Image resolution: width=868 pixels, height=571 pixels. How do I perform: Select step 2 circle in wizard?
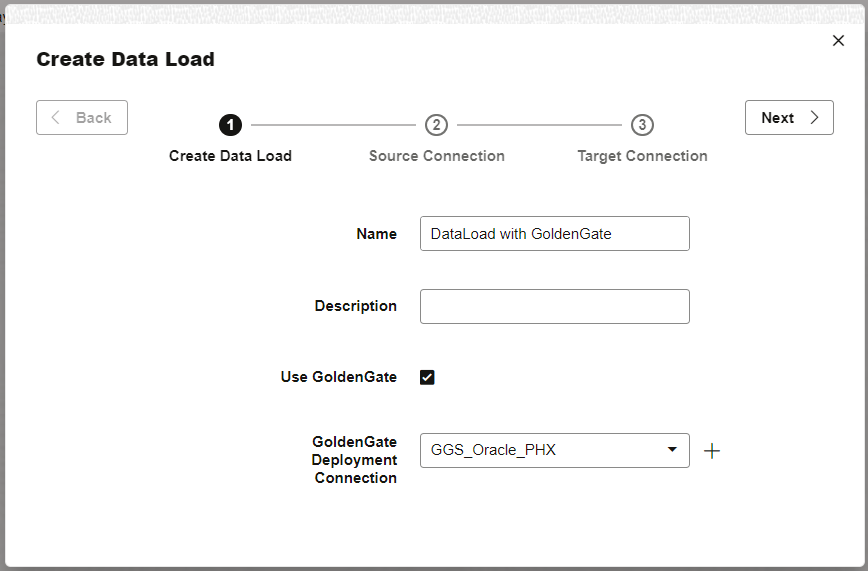coord(436,125)
